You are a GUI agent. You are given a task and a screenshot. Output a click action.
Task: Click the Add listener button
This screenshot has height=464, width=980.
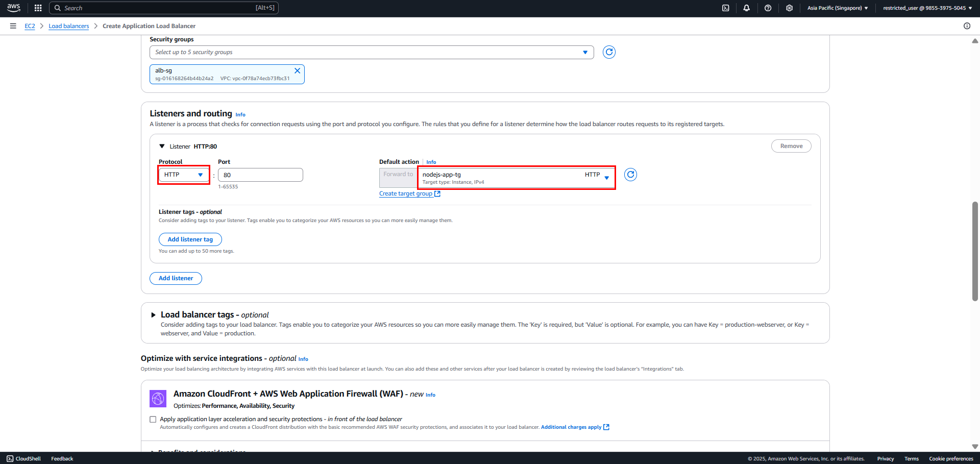point(176,278)
